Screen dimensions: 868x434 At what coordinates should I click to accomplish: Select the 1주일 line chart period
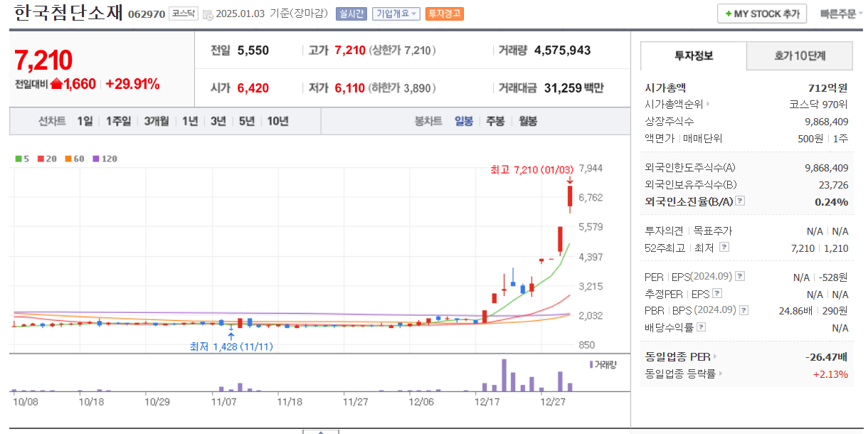pyautogui.click(x=118, y=121)
